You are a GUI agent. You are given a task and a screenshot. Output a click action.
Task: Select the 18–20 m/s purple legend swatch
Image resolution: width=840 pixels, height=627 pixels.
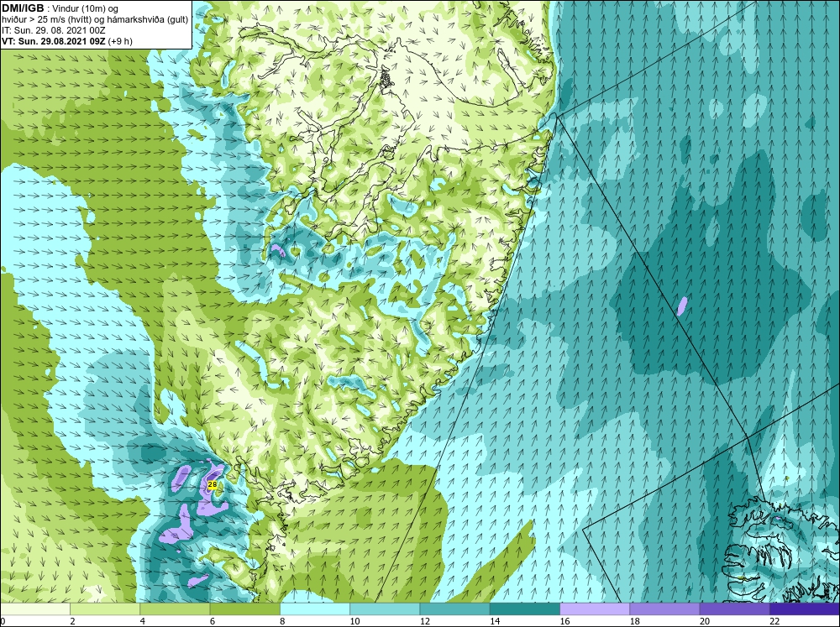664,609
